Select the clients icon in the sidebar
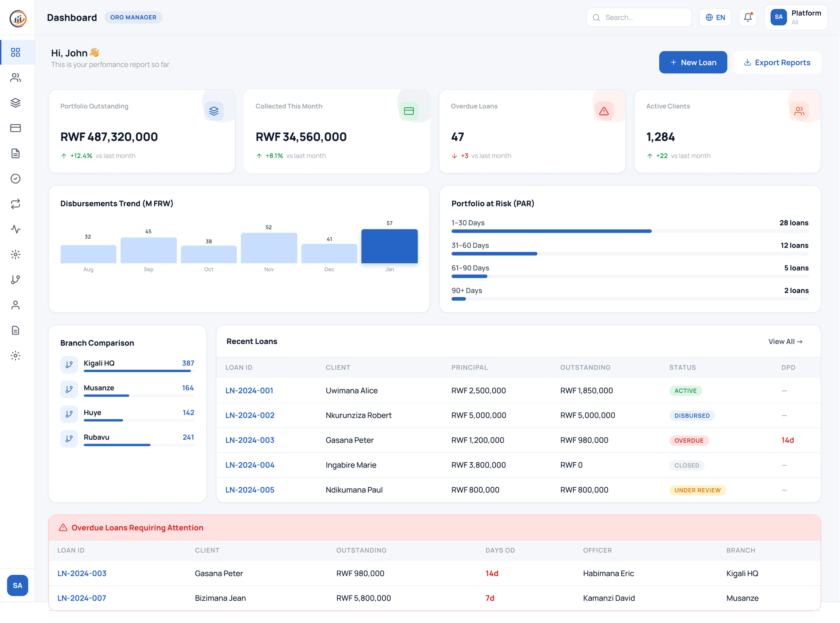This screenshot has width=840, height=623. coord(16,77)
